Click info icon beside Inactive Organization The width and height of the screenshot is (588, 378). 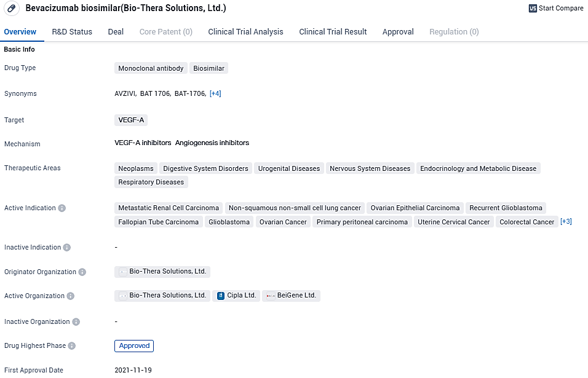pos(76,322)
